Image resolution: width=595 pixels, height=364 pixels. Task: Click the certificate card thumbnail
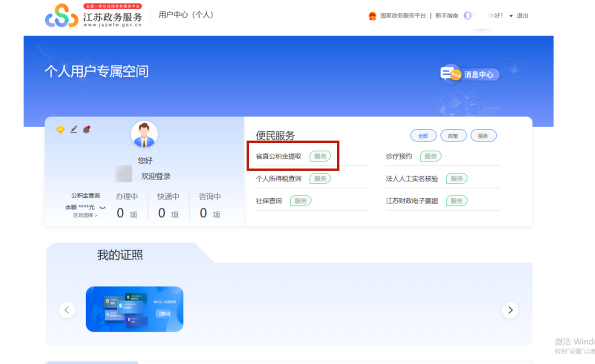134,309
